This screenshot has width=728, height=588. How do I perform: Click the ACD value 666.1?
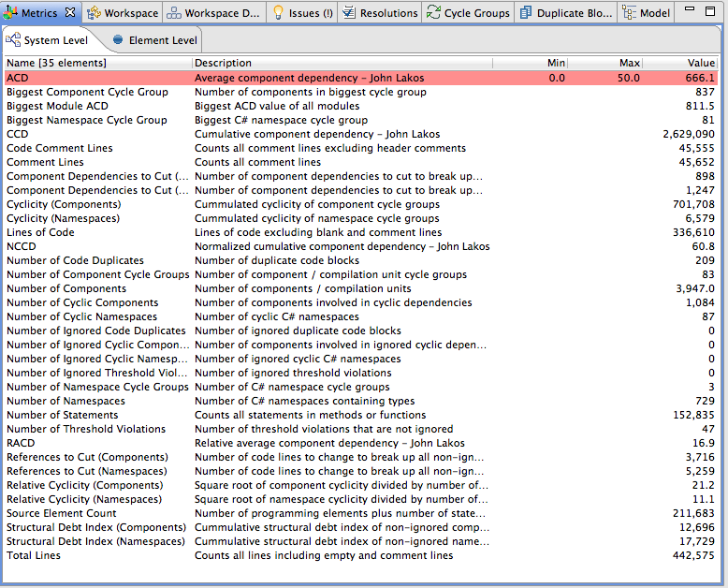pyautogui.click(x=700, y=78)
